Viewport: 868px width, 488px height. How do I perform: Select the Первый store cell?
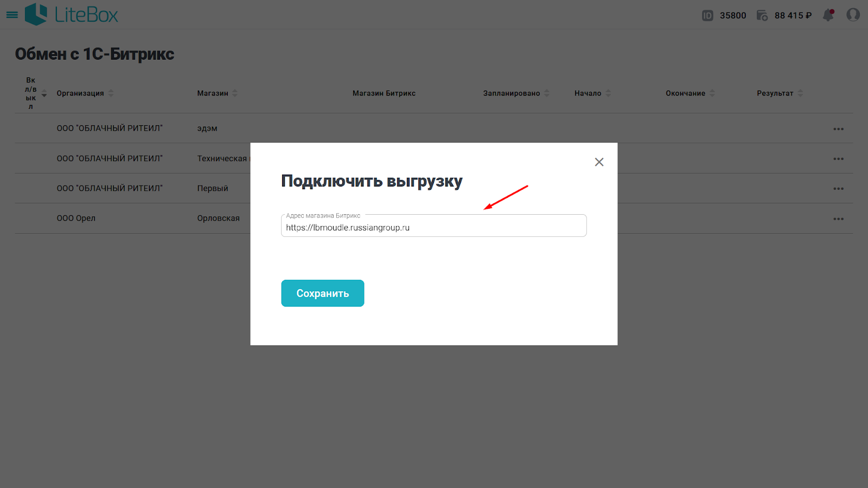(x=213, y=189)
